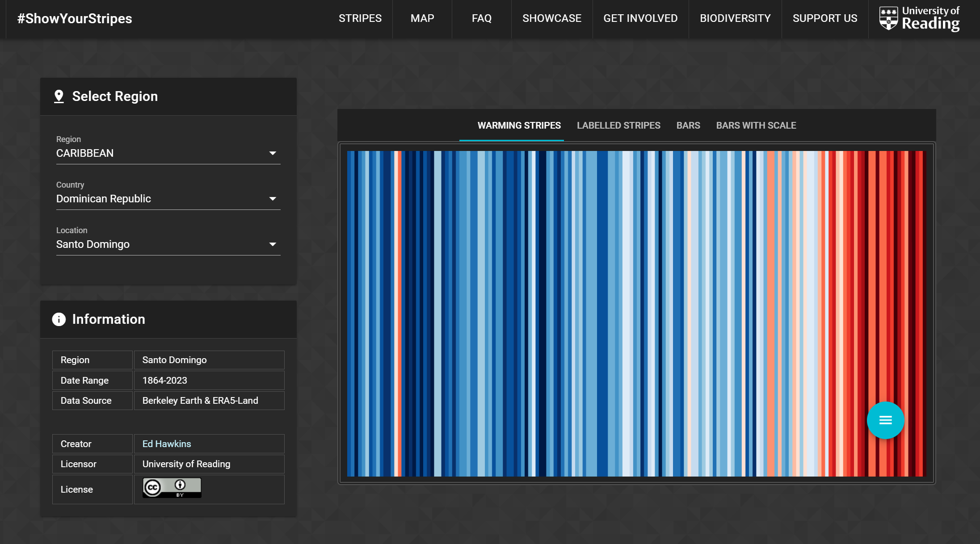Select the Warming Stripes tab
Viewport: 980px width, 544px height.
[519, 126]
